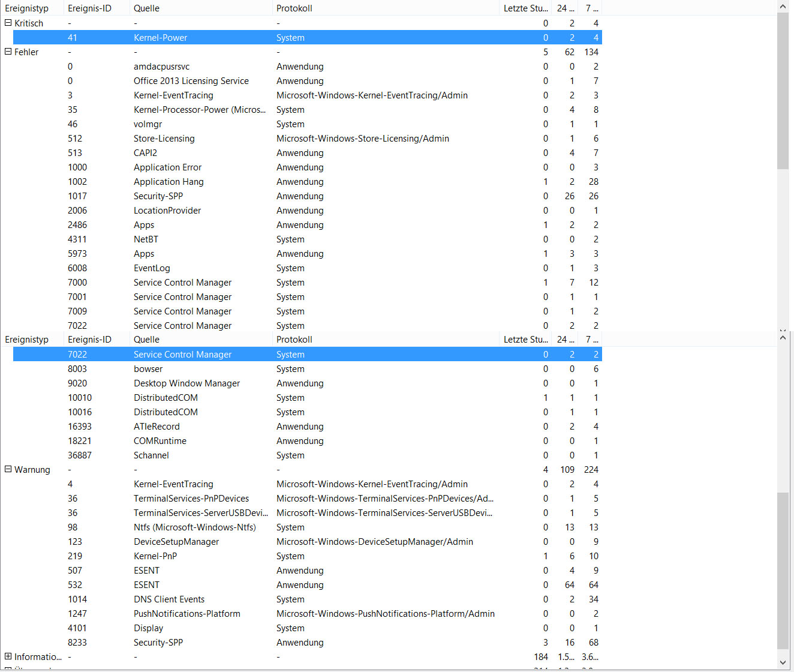794x672 pixels.
Task: Click the upper pane scrollbar thumb
Action: 783,90
